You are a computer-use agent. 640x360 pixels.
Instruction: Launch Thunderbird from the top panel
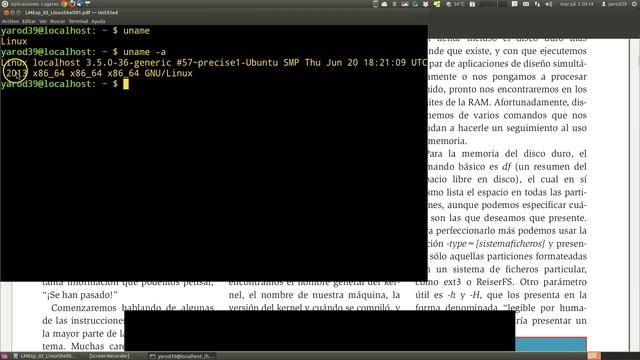click(x=80, y=4)
